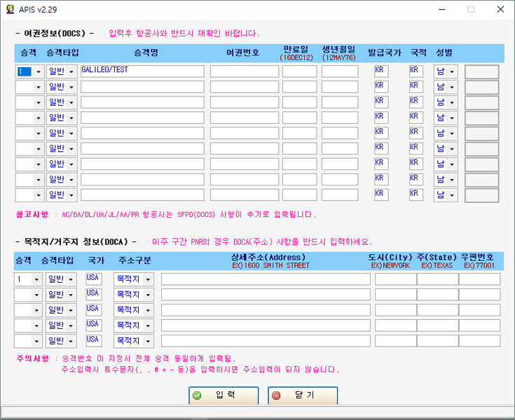Click postal code field in last DOCA row
The height and width of the screenshot is (420, 515).
(x=479, y=341)
